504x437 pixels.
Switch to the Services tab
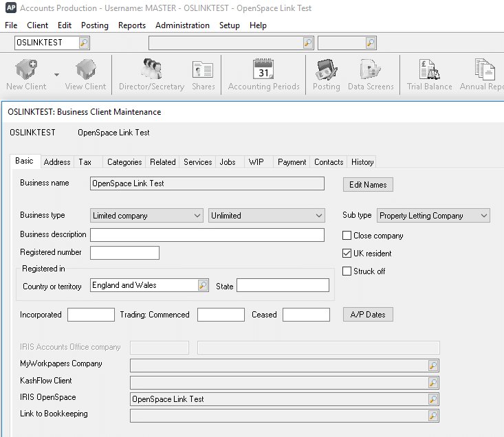pos(197,162)
